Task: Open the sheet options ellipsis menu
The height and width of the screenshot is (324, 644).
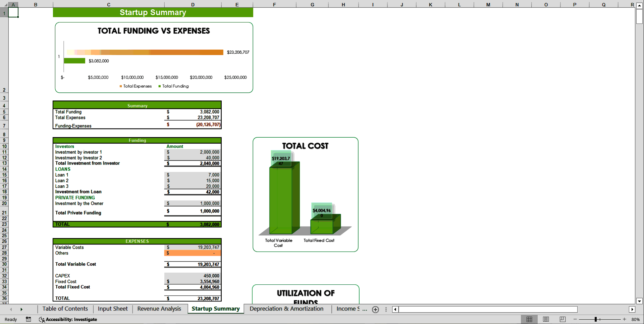Action: 386,310
